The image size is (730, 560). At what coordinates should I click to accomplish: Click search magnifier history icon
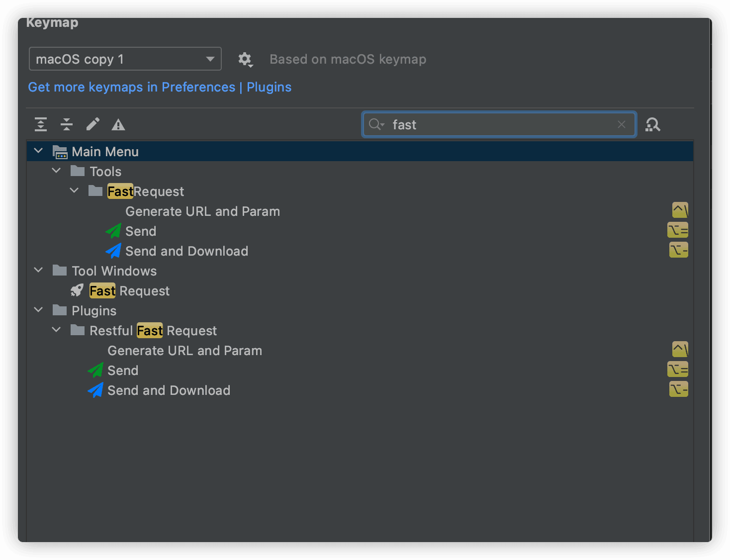tap(376, 124)
